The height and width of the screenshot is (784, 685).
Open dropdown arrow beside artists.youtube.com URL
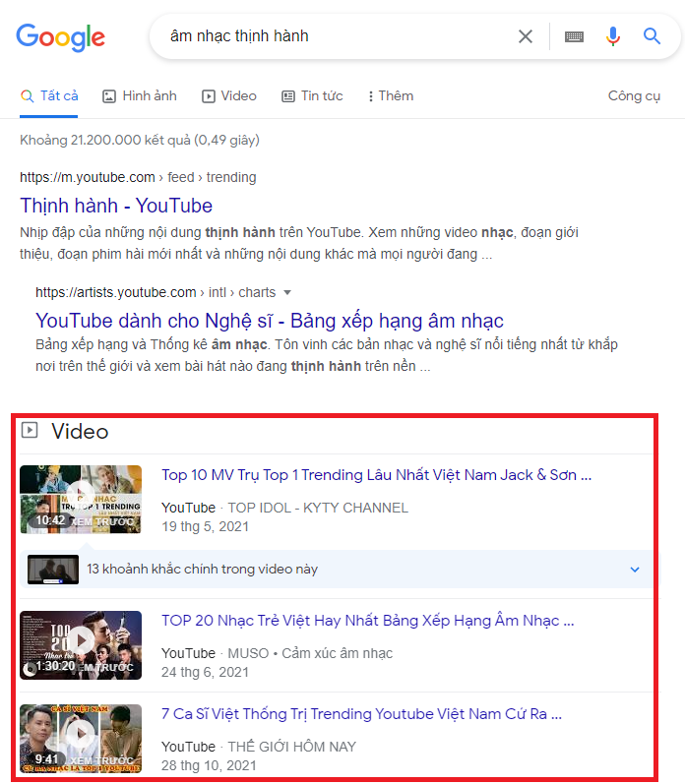[x=287, y=293]
